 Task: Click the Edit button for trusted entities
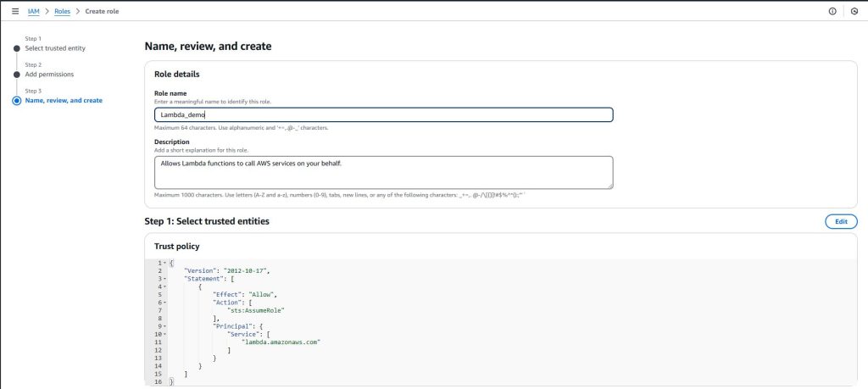840,221
